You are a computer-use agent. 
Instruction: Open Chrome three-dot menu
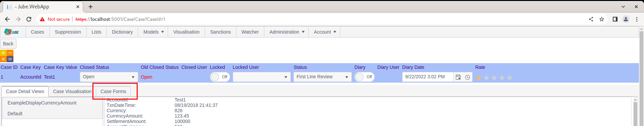click(x=637, y=19)
